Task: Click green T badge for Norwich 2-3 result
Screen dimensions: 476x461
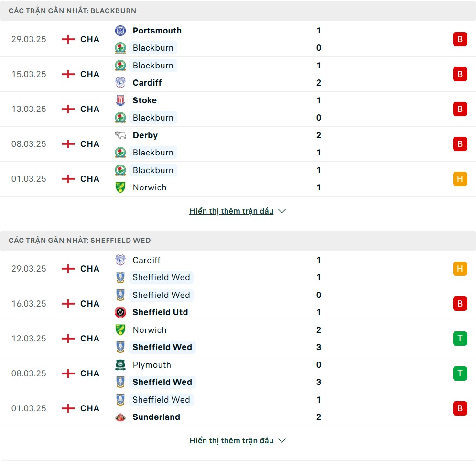Action: 460,339
